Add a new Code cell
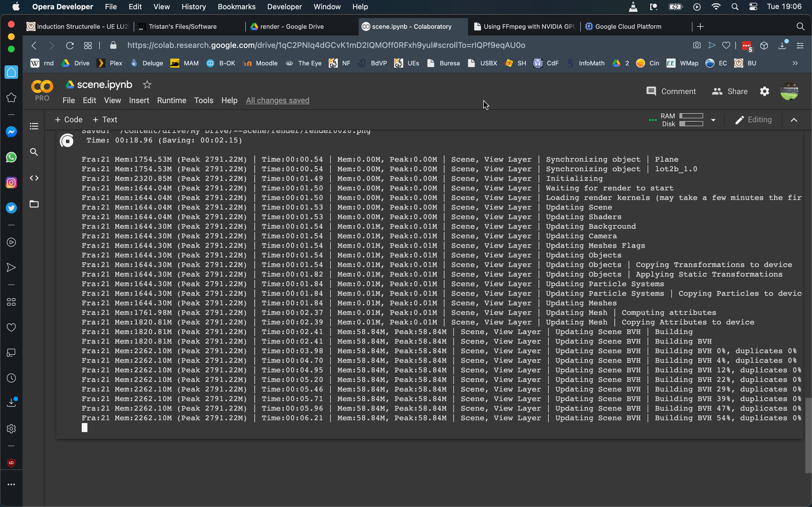The width and height of the screenshot is (812, 507). [x=69, y=120]
